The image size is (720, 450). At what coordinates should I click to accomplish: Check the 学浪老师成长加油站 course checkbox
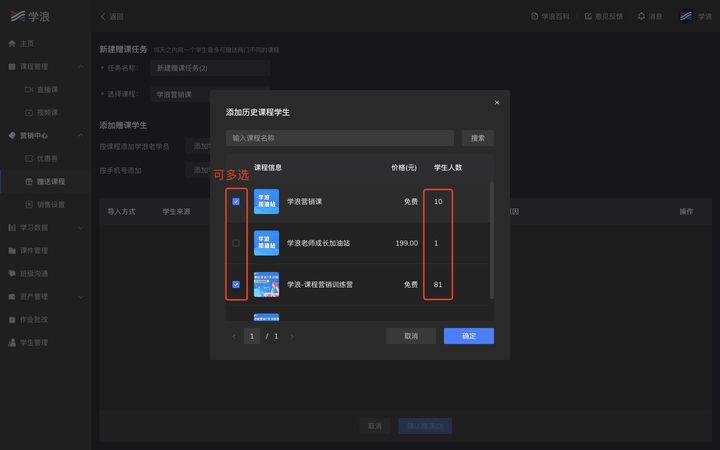click(x=236, y=243)
